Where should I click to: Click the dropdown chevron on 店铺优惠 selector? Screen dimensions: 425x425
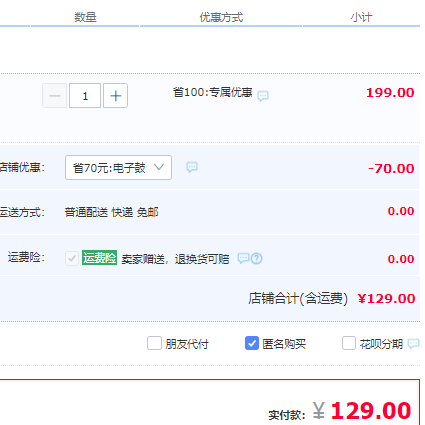point(159,167)
